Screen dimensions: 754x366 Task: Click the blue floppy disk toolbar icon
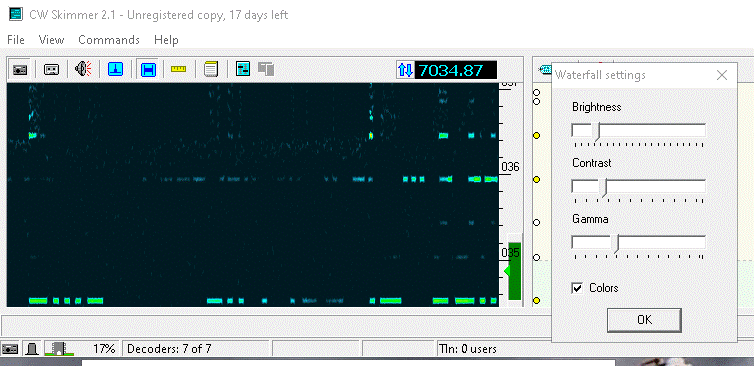(148, 69)
